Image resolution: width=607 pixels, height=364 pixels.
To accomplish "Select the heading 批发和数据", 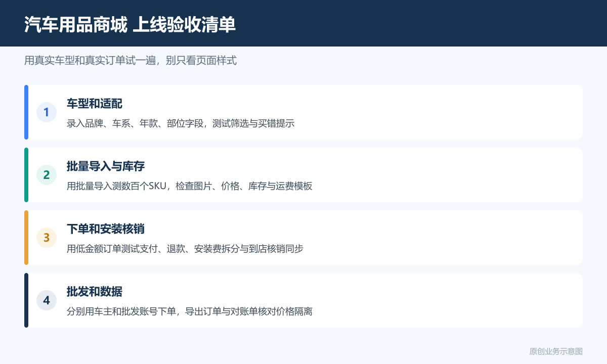I will 95,292.
